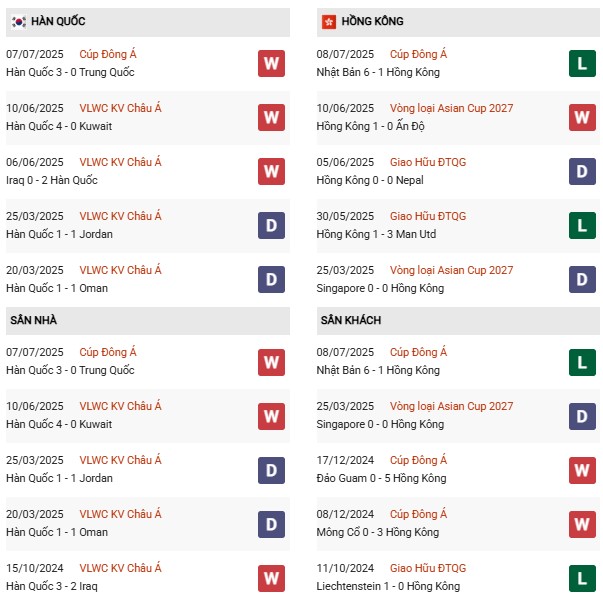Click L badge for Nhật Bản 6-1 Hồng Kông under Hồng Kông
The width and height of the screenshot is (603, 601).
tap(583, 63)
